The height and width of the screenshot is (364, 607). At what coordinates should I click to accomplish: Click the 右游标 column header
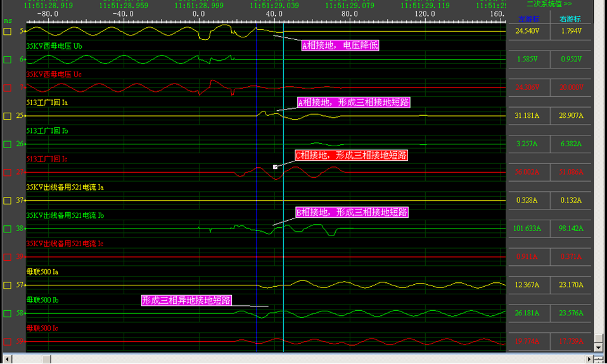pos(570,19)
